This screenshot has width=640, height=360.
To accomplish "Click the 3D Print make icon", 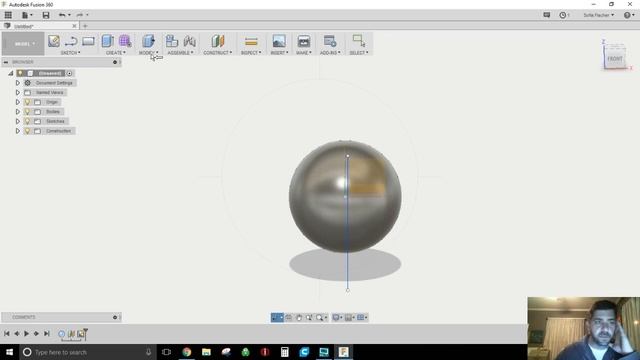I will pos(304,41).
